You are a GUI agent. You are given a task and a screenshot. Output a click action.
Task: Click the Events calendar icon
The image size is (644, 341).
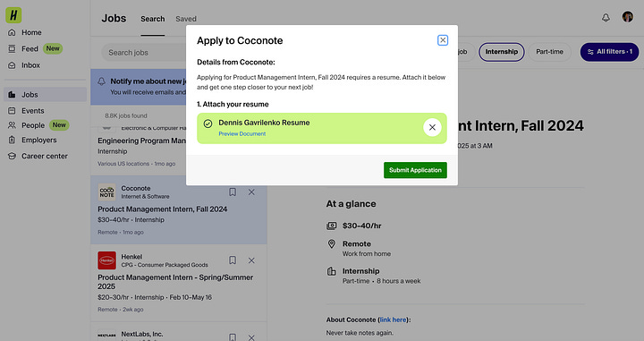pos(12,111)
